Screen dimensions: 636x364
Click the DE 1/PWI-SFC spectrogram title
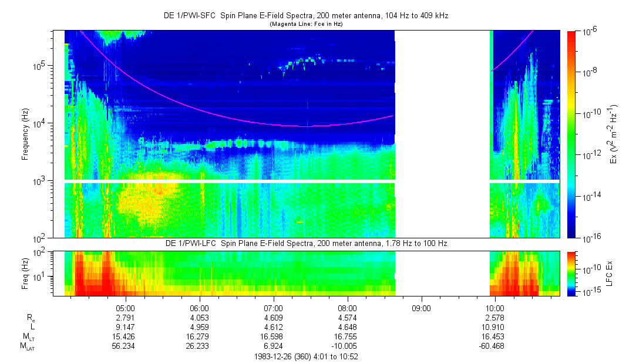coord(305,16)
